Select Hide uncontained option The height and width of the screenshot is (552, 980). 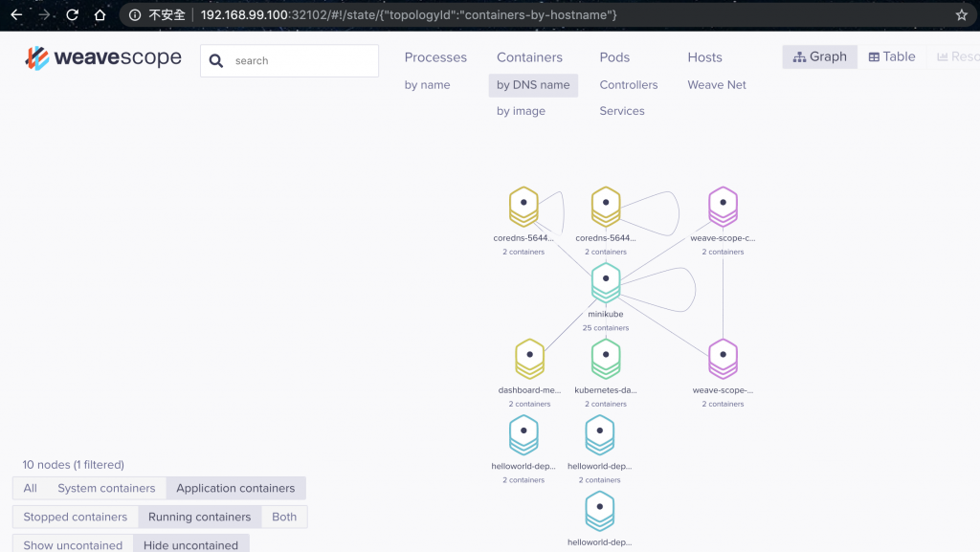click(x=190, y=545)
